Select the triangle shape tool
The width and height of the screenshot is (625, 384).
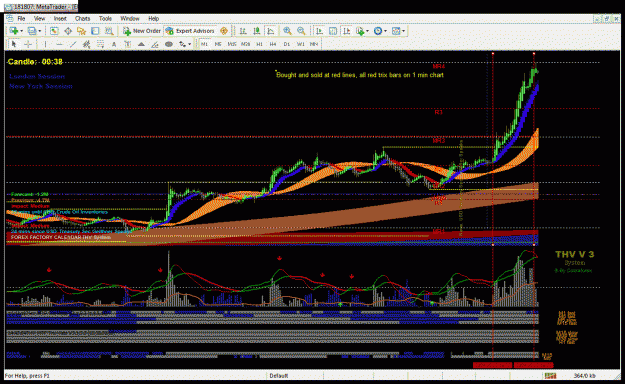pyautogui.click(x=141, y=44)
